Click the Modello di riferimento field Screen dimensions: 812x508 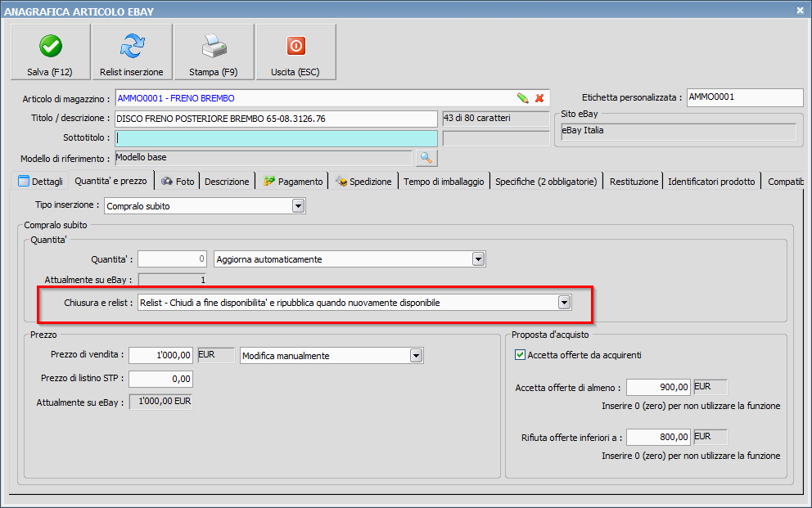(263, 158)
